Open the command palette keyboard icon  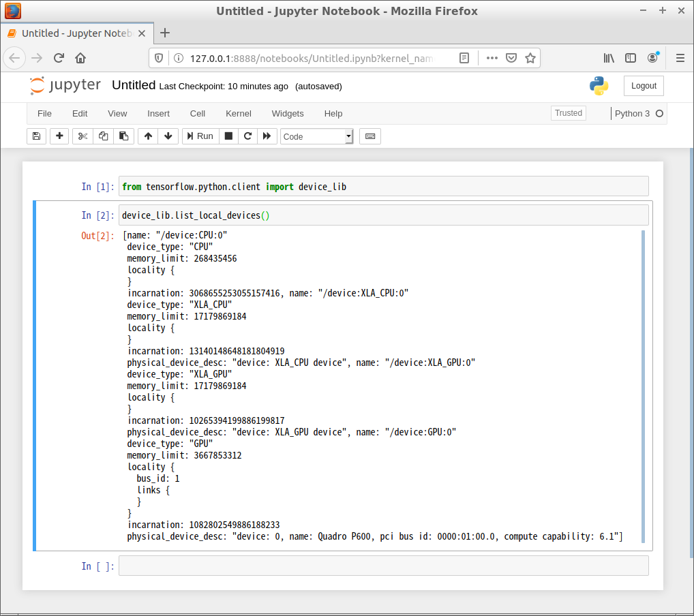coord(370,136)
